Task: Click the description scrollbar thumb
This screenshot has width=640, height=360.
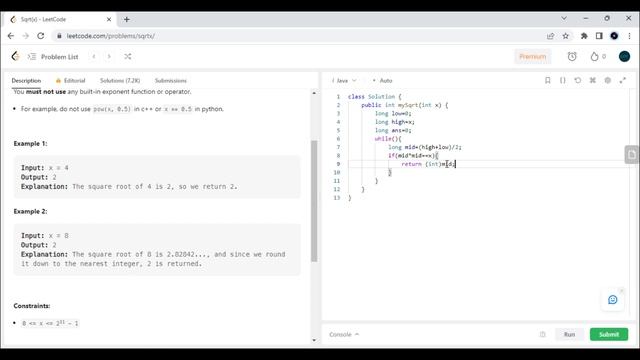Action: click(x=314, y=201)
